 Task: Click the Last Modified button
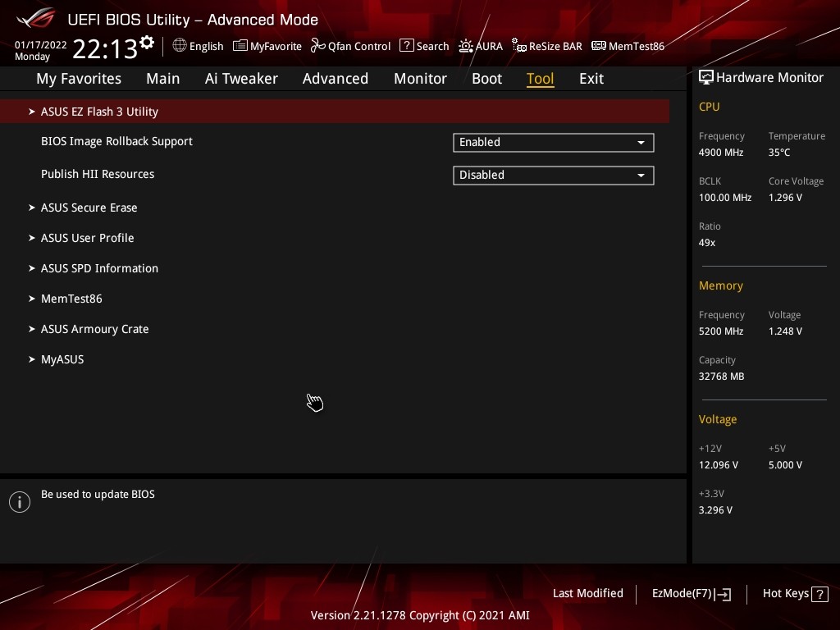pos(587,593)
